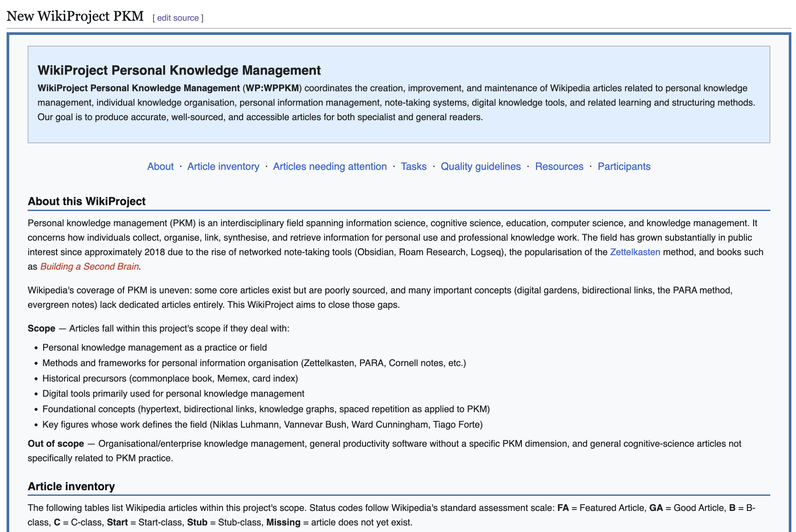Jump to Article inventory section link
This screenshot has height=532, width=796.
(x=223, y=166)
